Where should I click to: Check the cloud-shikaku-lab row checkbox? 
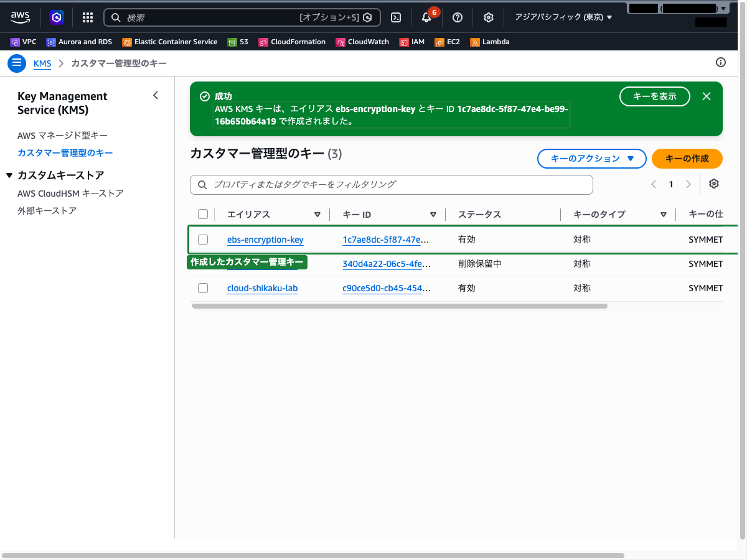[x=203, y=288]
